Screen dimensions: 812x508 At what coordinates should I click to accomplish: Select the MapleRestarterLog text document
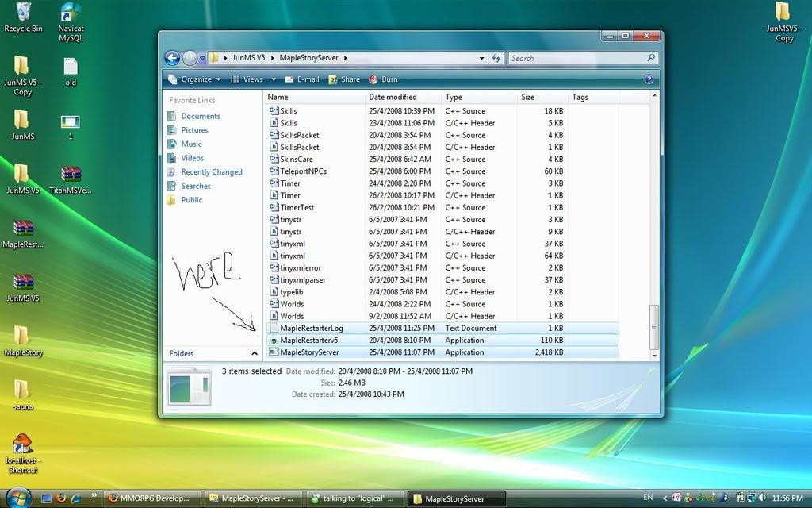click(311, 328)
